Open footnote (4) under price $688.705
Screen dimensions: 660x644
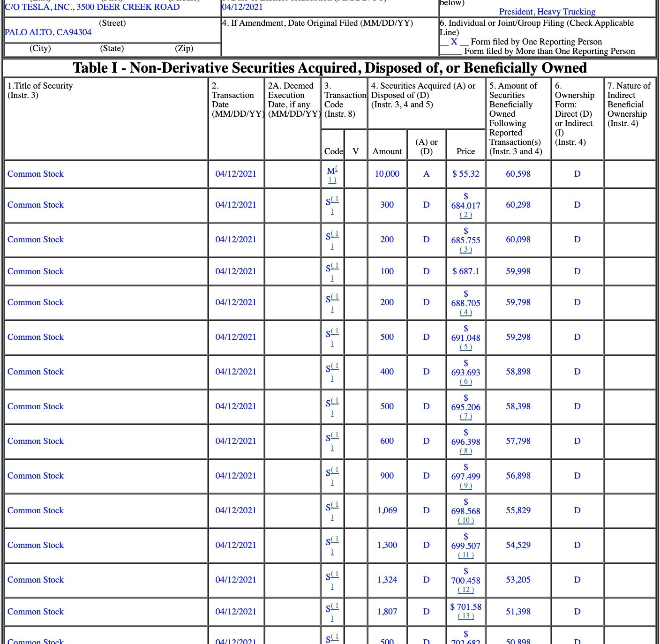pyautogui.click(x=465, y=312)
